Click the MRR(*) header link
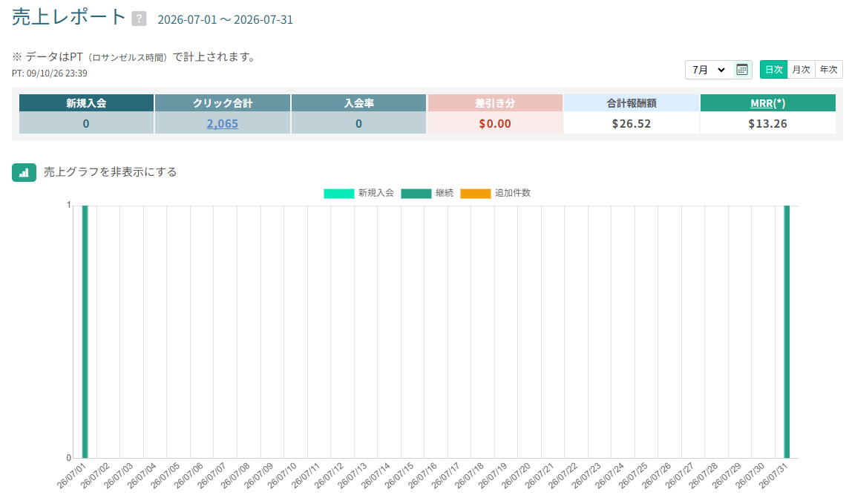 pos(767,103)
